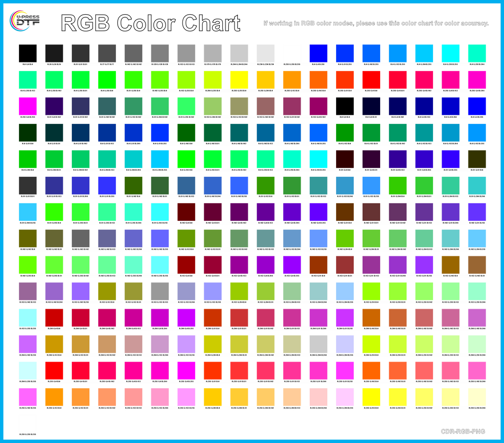Click the copyright text in the bottom-right corner

point(463,431)
